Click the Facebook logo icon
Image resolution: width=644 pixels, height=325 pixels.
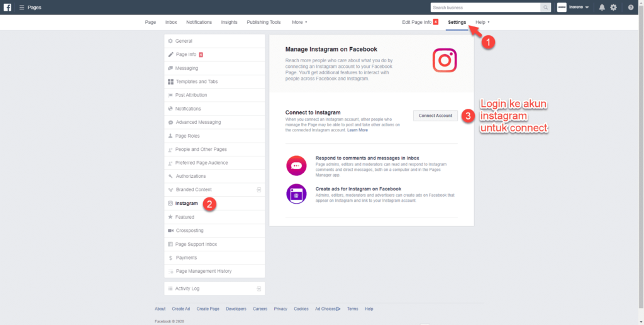pos(7,7)
